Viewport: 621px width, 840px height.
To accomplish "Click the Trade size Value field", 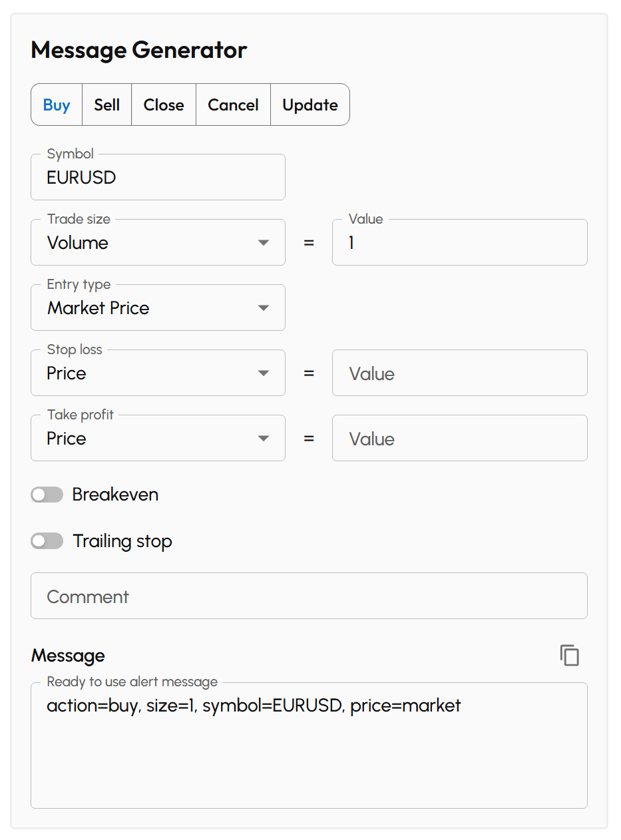I will (459, 242).
